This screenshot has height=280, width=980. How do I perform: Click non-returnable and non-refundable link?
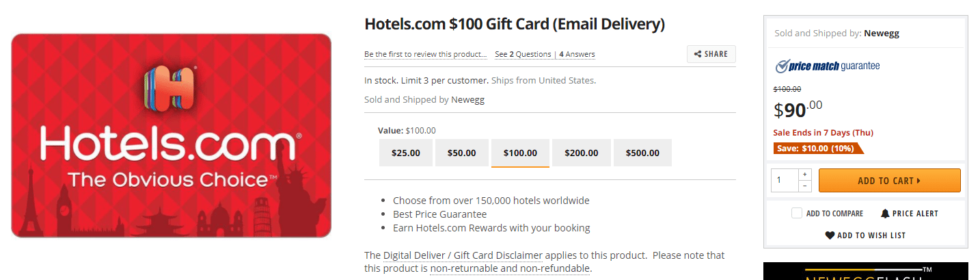(x=509, y=268)
